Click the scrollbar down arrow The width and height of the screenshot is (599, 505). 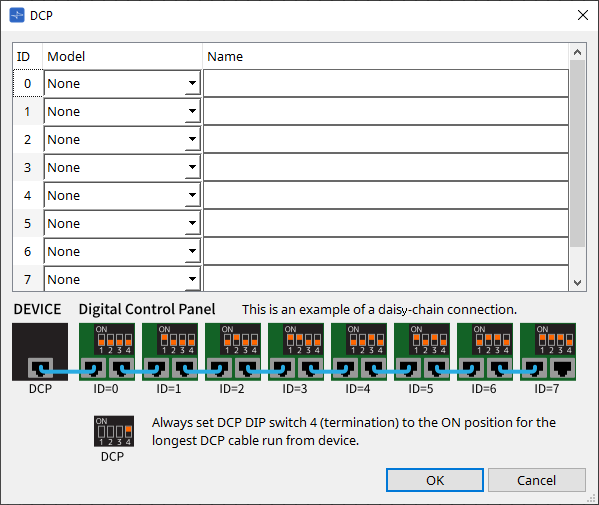pyautogui.click(x=578, y=283)
